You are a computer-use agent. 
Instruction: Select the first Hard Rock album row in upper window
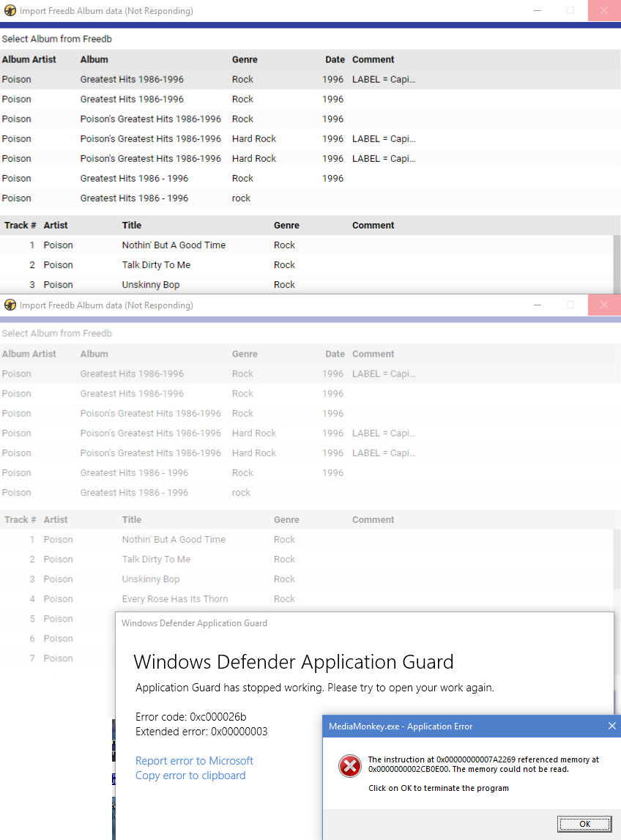tap(150, 138)
